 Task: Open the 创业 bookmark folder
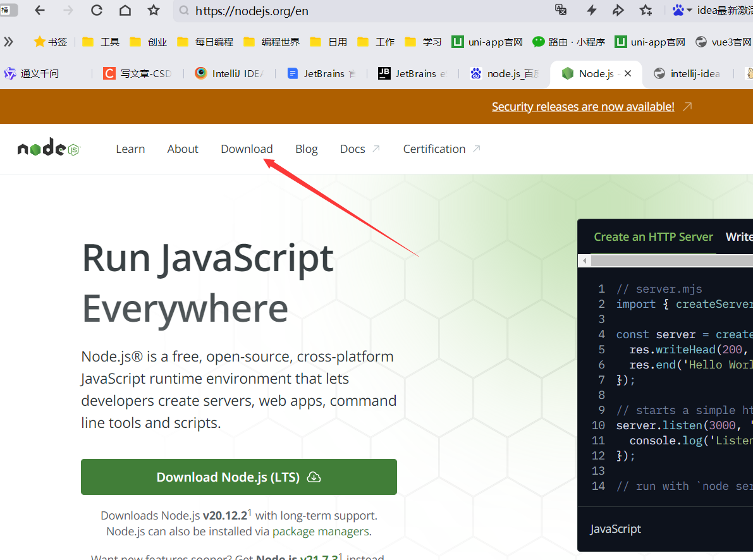coord(149,42)
